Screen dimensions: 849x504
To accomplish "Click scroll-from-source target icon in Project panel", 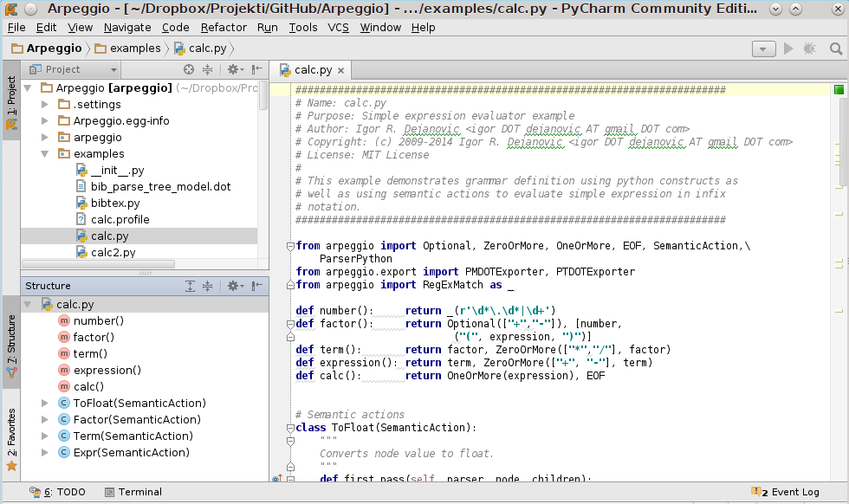I will pyautogui.click(x=189, y=69).
